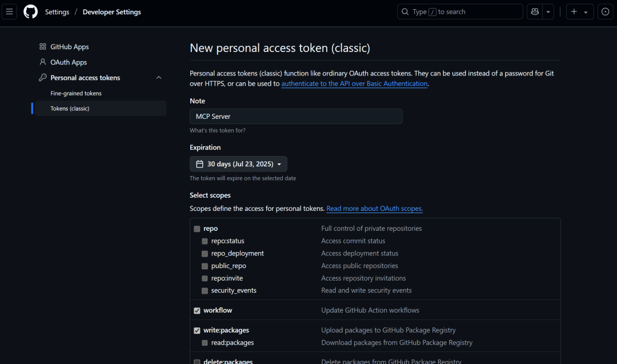
Task: Select Tokens (classic) in sidebar
Action: point(70,109)
